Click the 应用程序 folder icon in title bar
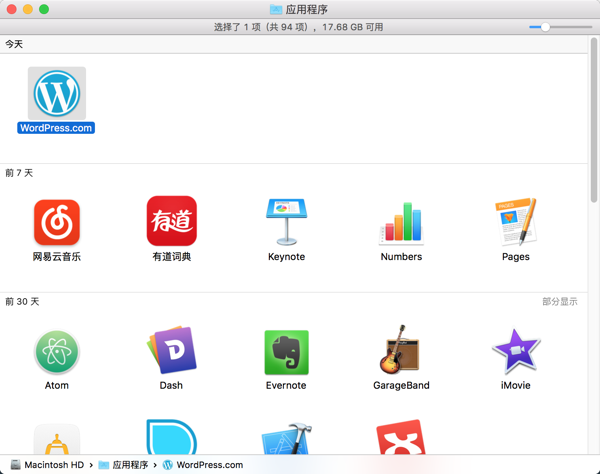This screenshot has height=474, width=600. pos(276,9)
